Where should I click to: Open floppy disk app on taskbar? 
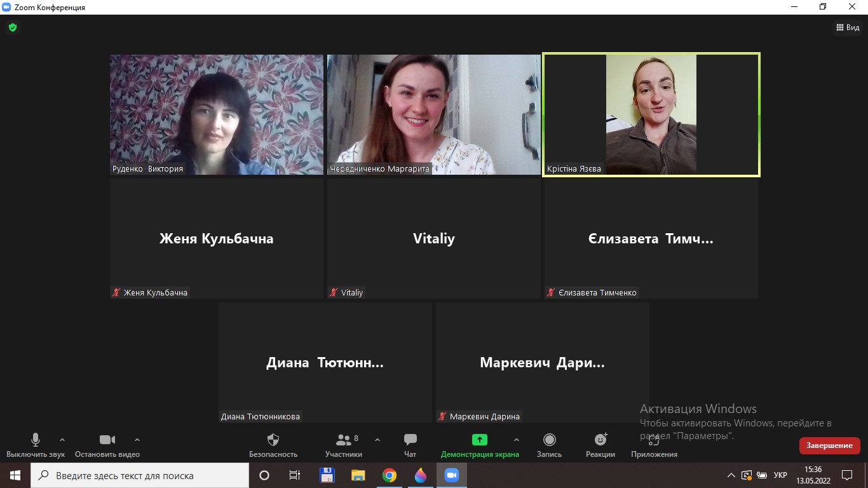pos(327,475)
